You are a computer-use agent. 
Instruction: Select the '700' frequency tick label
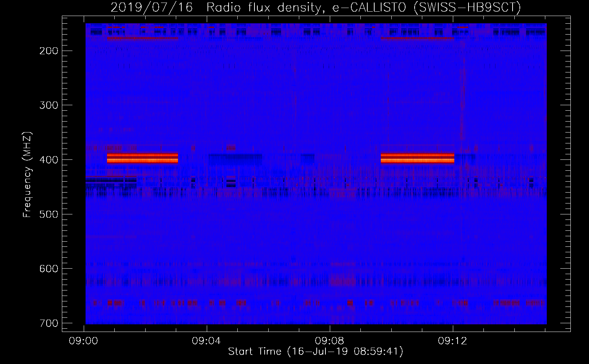pos(48,323)
